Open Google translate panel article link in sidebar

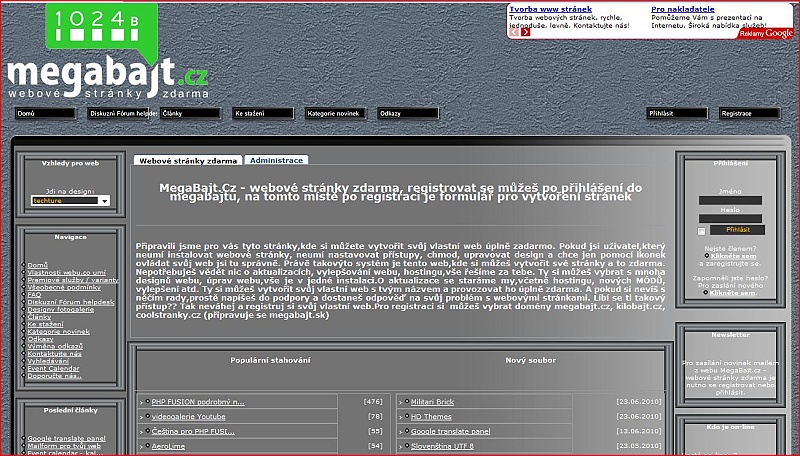click(66, 438)
